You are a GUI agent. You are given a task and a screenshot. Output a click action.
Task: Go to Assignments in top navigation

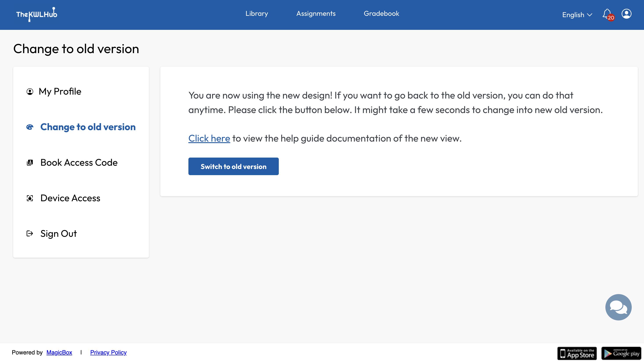point(316,14)
